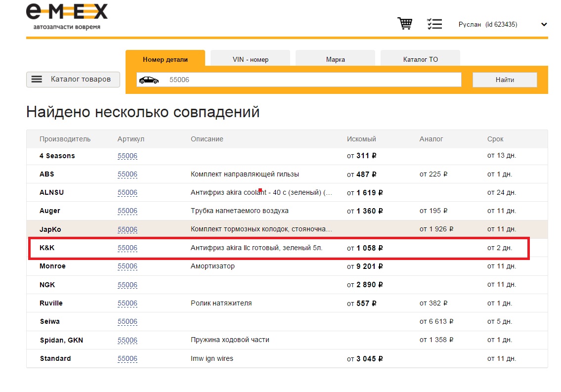This screenshot has width=561, height=392.
Task: Click the Аналог column header
Action: (x=431, y=139)
